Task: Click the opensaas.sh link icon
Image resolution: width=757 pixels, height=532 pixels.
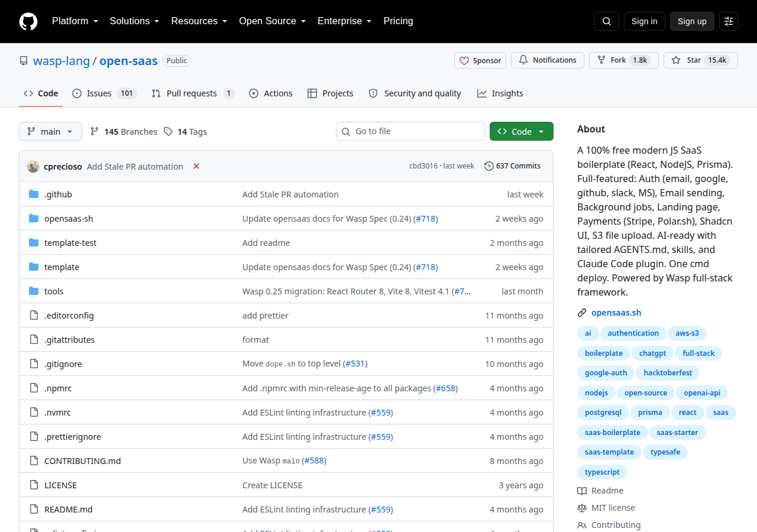Action: click(582, 313)
